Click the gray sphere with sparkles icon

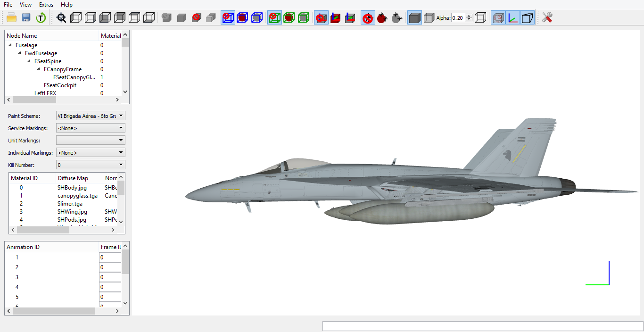click(x=396, y=18)
